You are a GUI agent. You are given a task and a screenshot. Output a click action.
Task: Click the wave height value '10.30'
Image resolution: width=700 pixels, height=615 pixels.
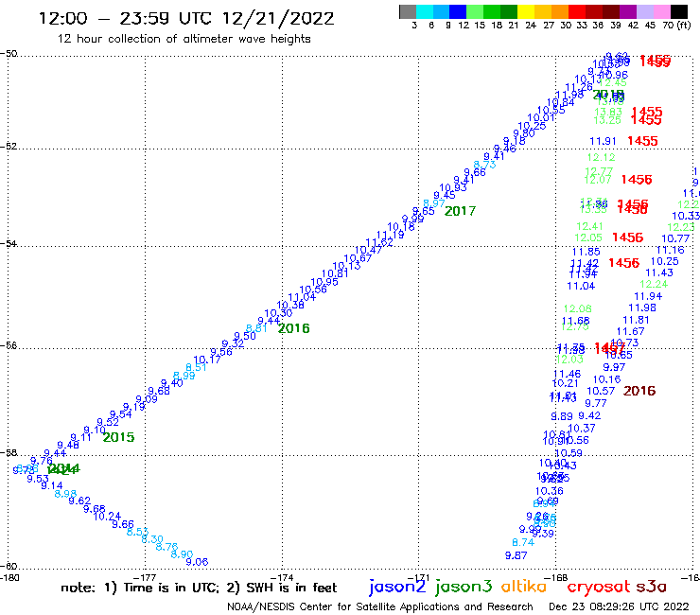pos(278,313)
